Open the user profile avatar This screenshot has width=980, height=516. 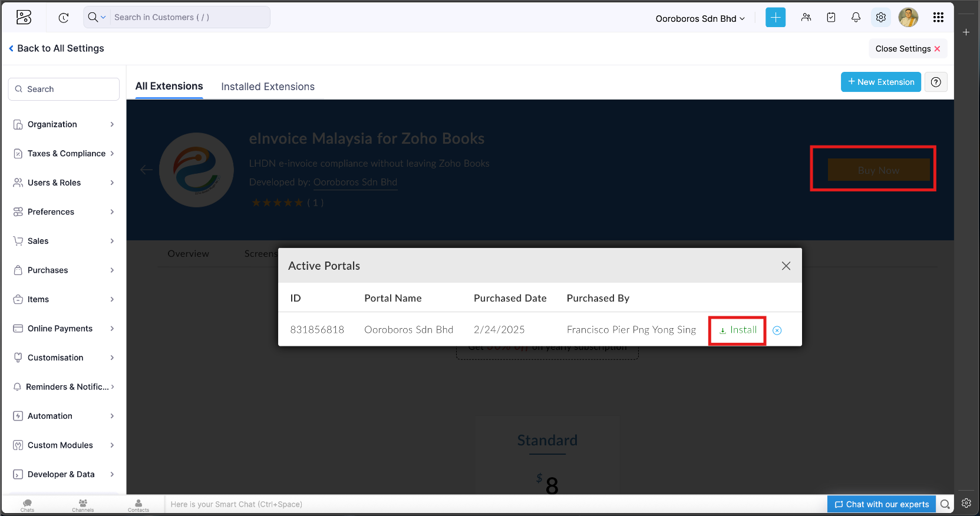tap(908, 18)
